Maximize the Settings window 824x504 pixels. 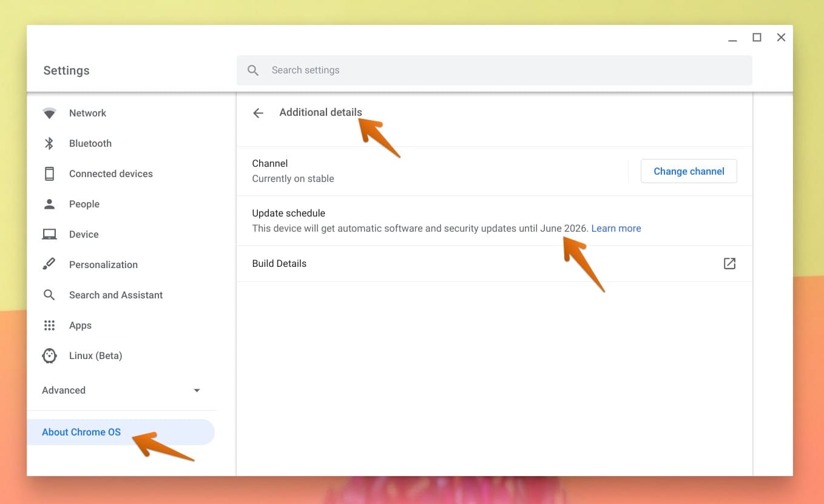757,38
